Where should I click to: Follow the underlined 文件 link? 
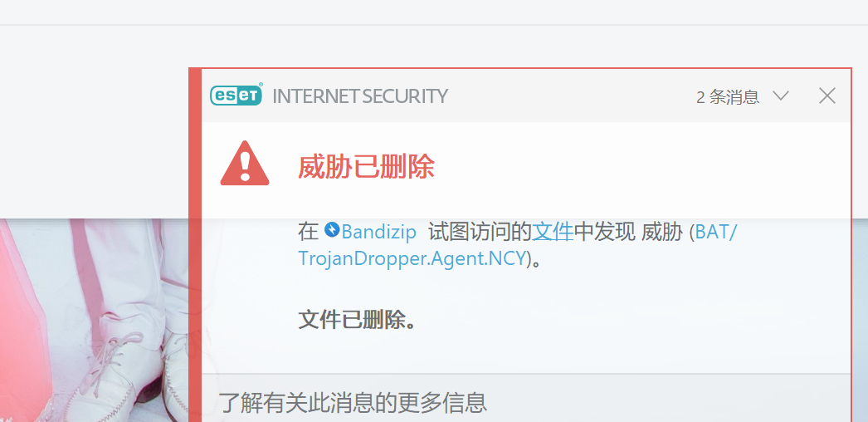pyautogui.click(x=553, y=232)
